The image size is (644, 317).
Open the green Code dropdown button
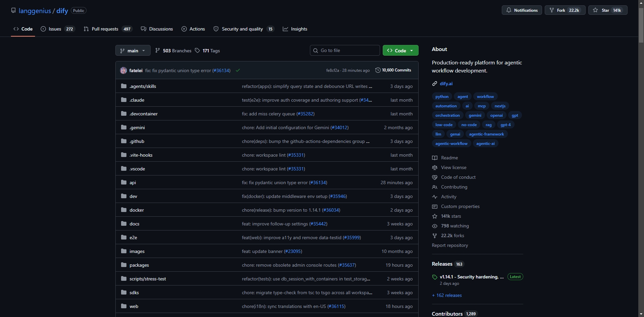[x=400, y=51]
